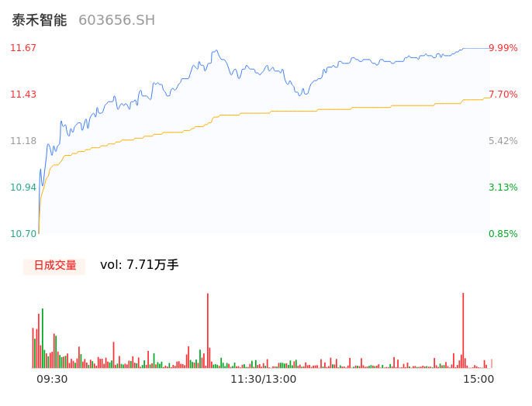Pick the 10.94 green price label
532x406 pixels.
[x=23, y=188]
